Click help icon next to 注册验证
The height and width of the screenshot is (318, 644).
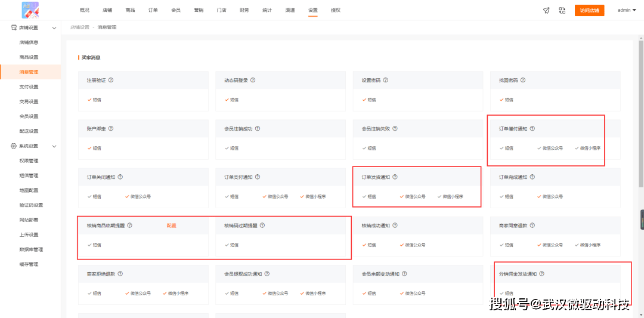(x=111, y=80)
